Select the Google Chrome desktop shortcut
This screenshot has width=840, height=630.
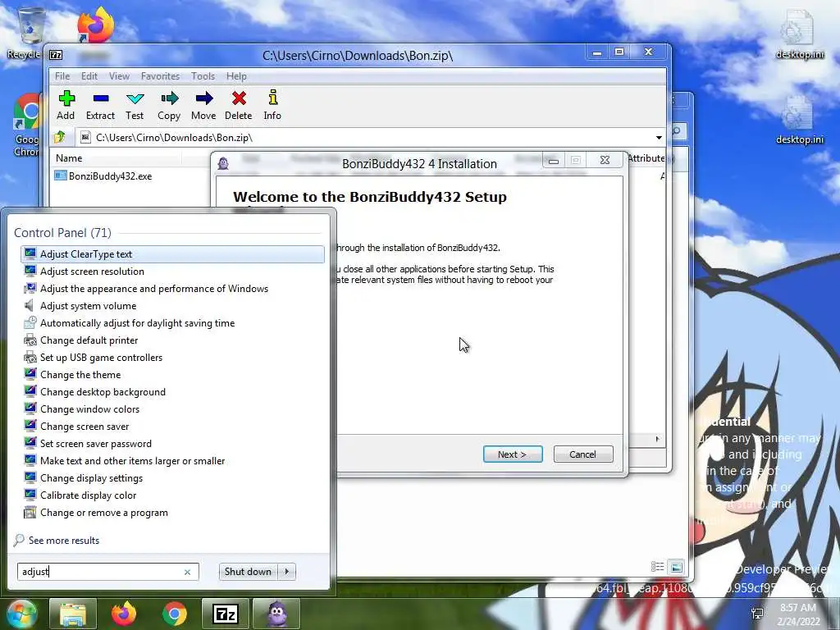[25, 125]
